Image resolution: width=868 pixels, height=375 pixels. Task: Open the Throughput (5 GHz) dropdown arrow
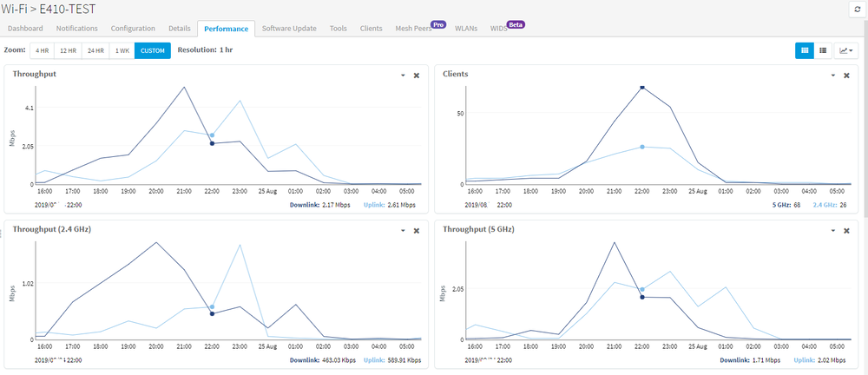point(832,230)
